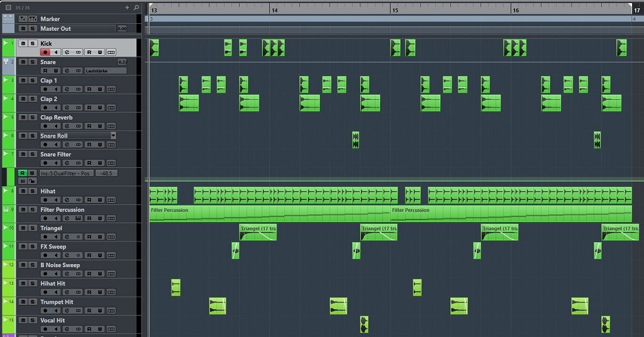Viewport: 644px width, 337px height.
Task: Open the Lautstärke automation parameter selector
Action: [x=106, y=70]
